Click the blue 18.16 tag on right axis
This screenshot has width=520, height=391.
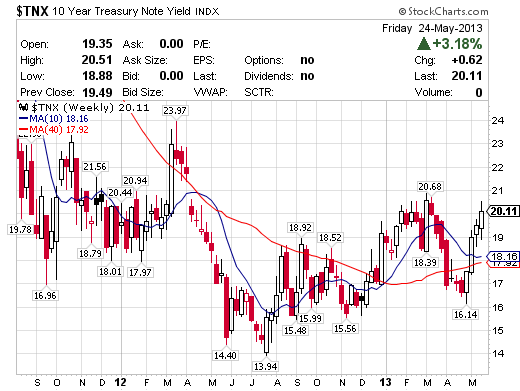click(x=504, y=256)
